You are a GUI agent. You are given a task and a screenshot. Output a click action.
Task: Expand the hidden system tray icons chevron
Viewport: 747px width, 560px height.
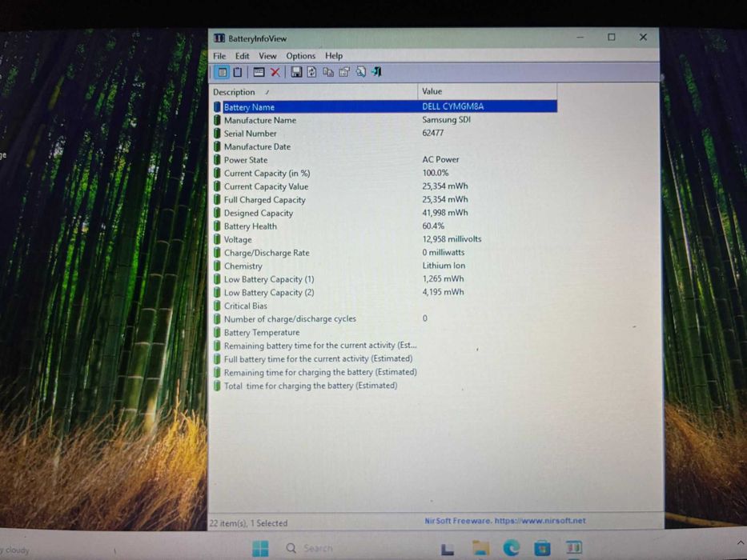[x=740, y=543]
